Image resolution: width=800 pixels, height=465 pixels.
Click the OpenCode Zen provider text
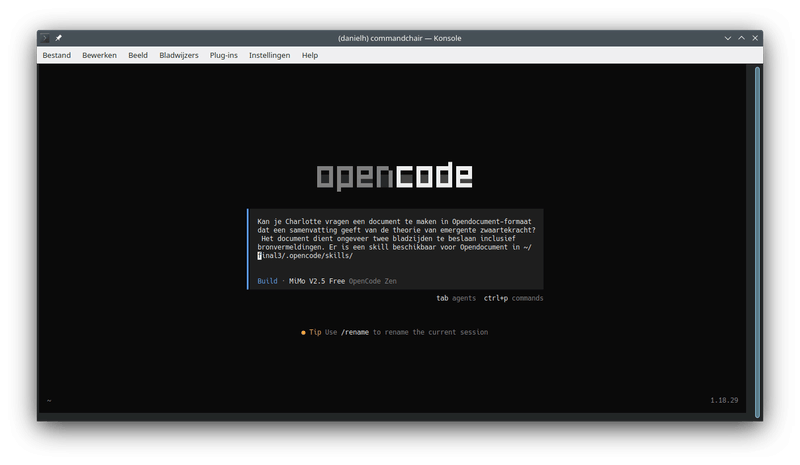coord(372,281)
